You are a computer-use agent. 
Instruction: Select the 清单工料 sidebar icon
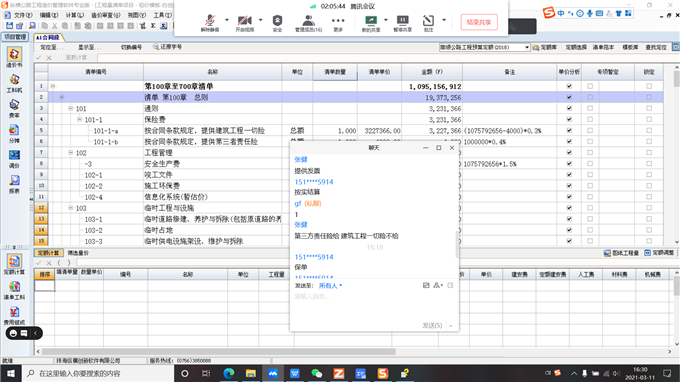[x=14, y=290]
